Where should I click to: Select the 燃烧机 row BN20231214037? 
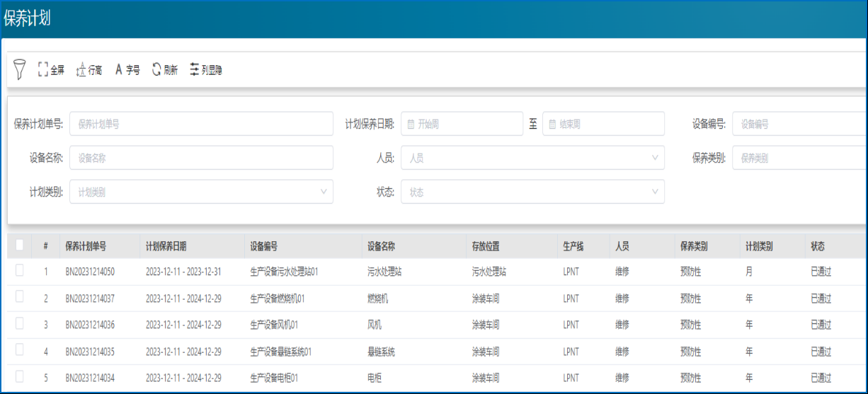19,298
